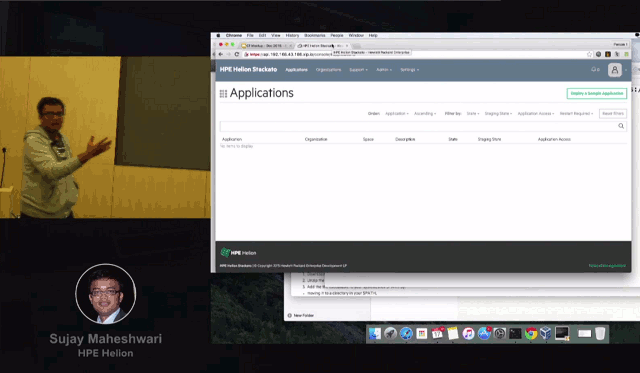
Task: Open the notifications icon in the Stackato header
Action: click(595, 69)
